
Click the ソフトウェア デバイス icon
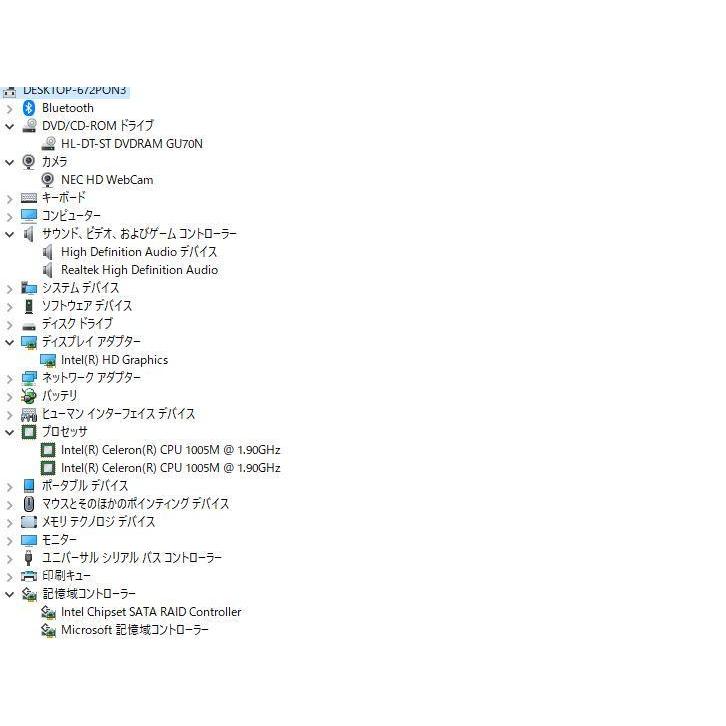(x=29, y=306)
